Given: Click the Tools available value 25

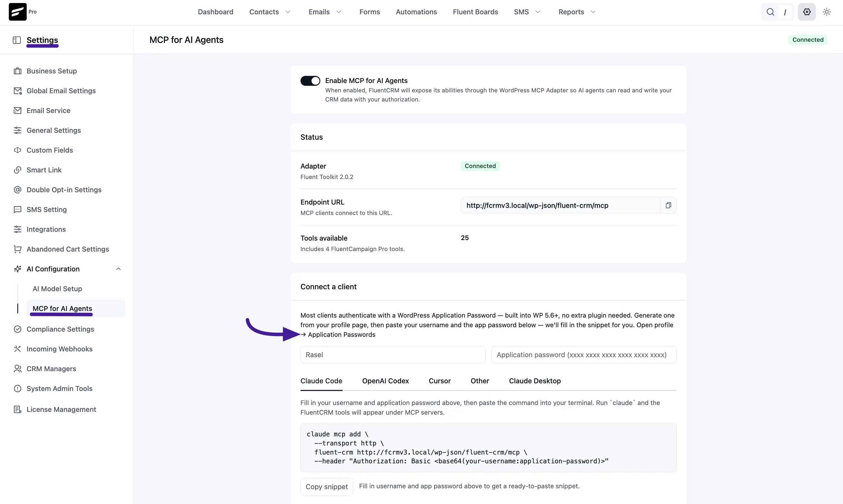Looking at the screenshot, I should (465, 238).
